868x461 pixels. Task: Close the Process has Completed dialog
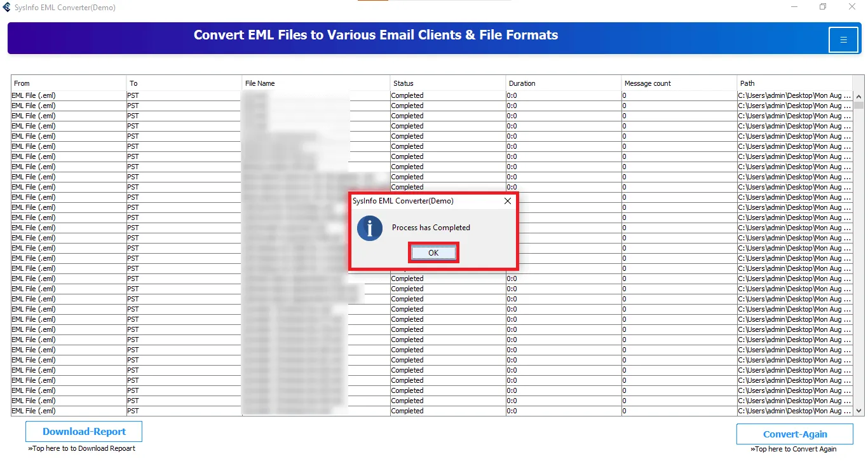(507, 201)
